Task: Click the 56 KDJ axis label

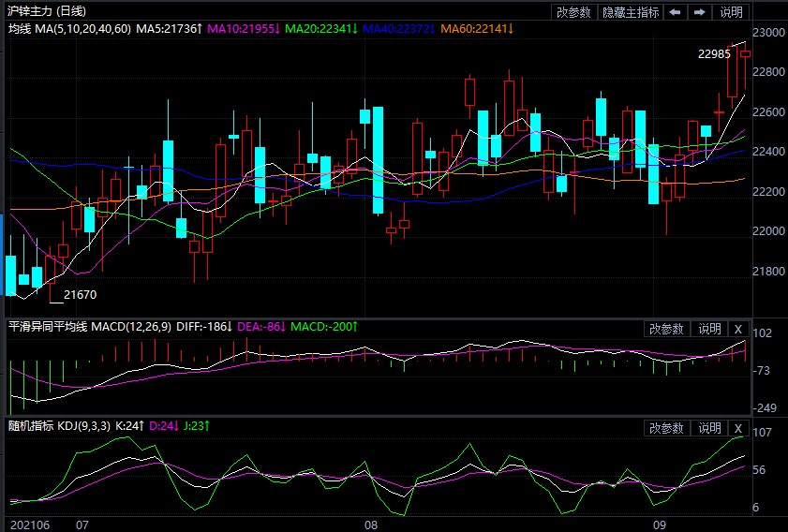Action: tap(759, 470)
